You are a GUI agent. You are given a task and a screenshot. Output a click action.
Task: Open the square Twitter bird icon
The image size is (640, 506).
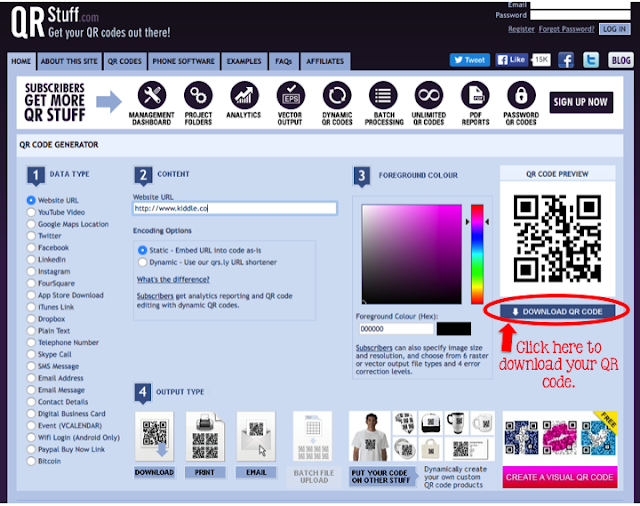pos(591,60)
